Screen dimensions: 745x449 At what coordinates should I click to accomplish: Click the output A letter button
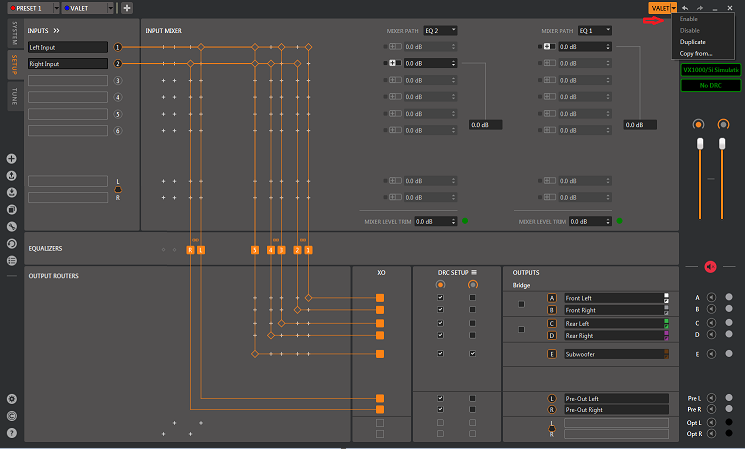[x=552, y=298]
